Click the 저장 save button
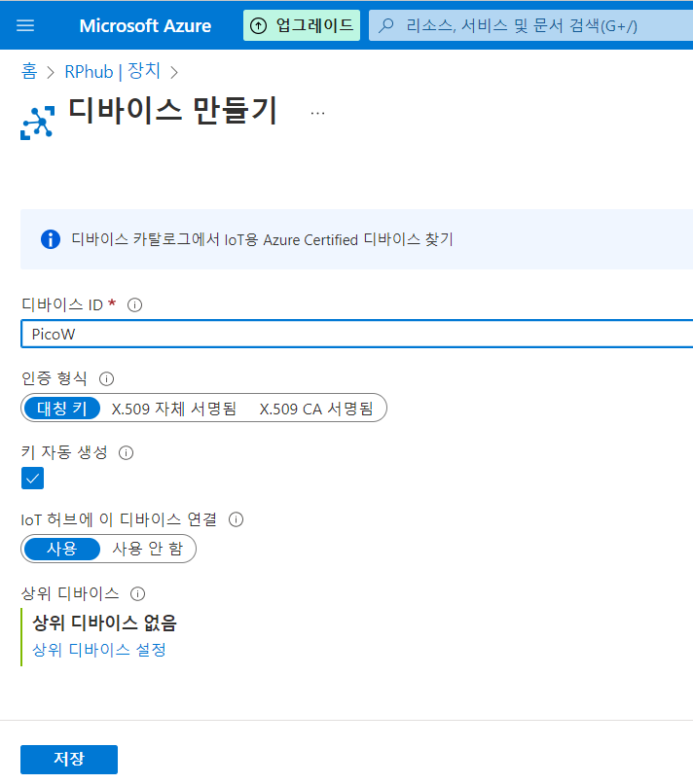The height and width of the screenshot is (784, 693). tap(69, 759)
